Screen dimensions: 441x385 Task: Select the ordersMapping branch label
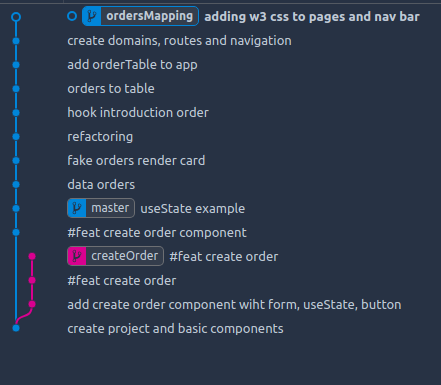149,16
